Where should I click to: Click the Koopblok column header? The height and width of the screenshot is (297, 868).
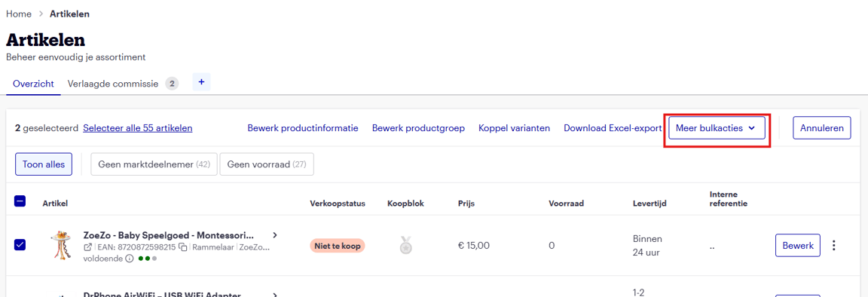(406, 204)
